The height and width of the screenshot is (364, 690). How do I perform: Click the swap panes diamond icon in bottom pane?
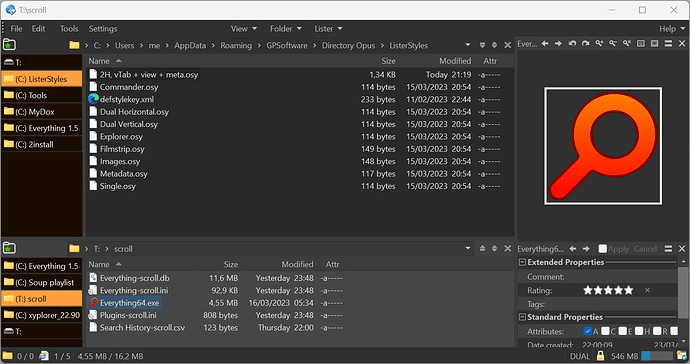coord(494,248)
